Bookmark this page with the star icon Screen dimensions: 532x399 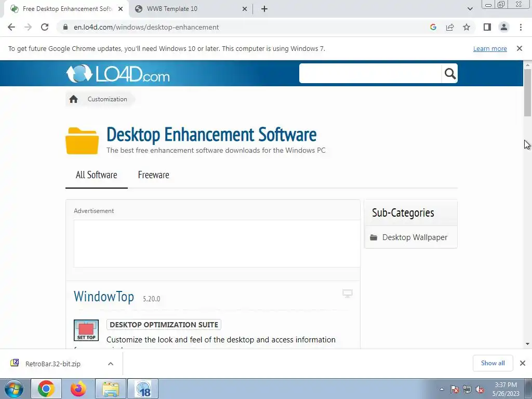tap(467, 27)
